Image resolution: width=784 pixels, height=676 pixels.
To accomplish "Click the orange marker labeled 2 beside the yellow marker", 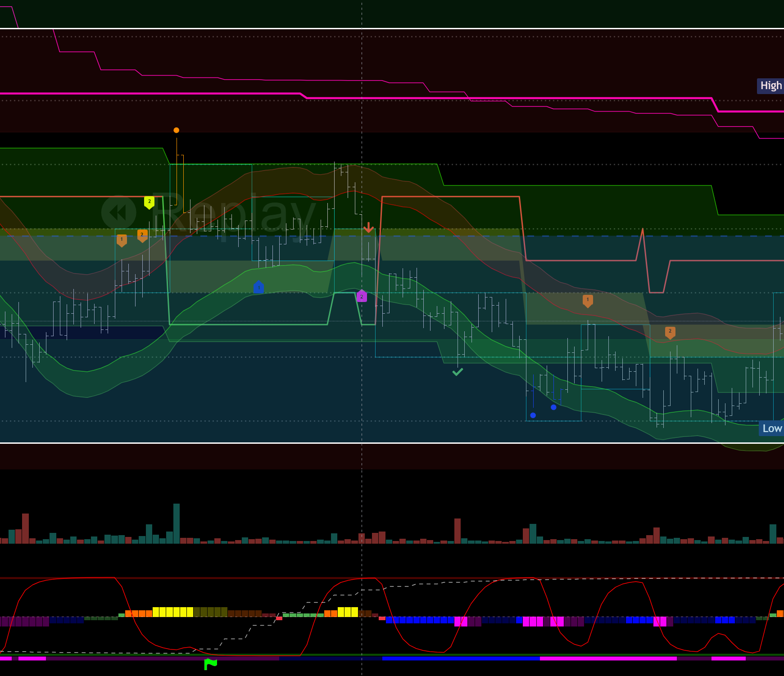I will click(142, 235).
